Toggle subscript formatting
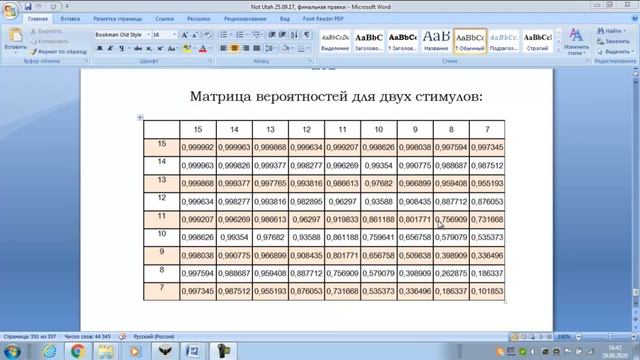640x360 pixels. pyautogui.click(x=149, y=49)
